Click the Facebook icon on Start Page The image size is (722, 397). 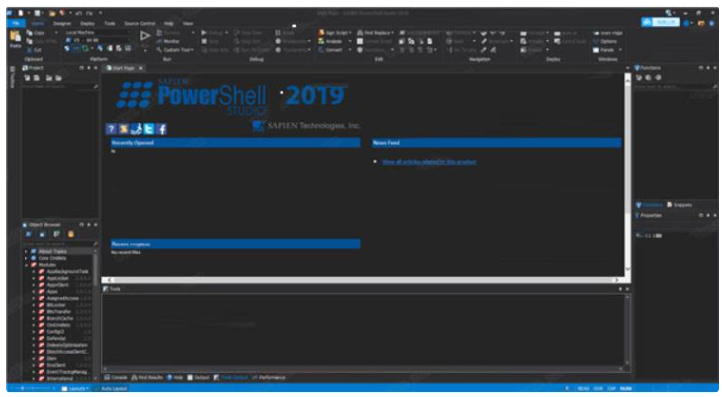162,129
